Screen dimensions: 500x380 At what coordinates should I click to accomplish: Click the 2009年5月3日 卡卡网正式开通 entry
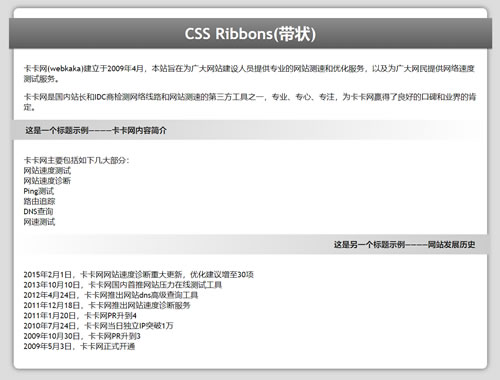coord(79,347)
